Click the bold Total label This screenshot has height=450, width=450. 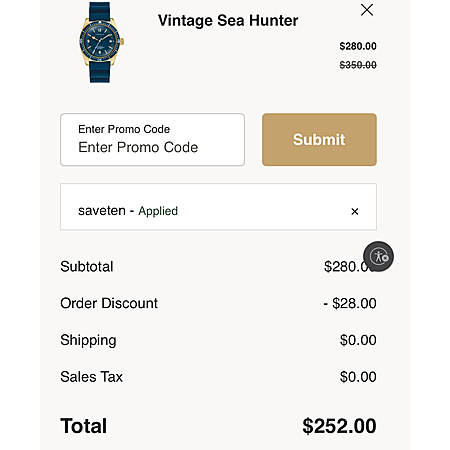point(84,426)
